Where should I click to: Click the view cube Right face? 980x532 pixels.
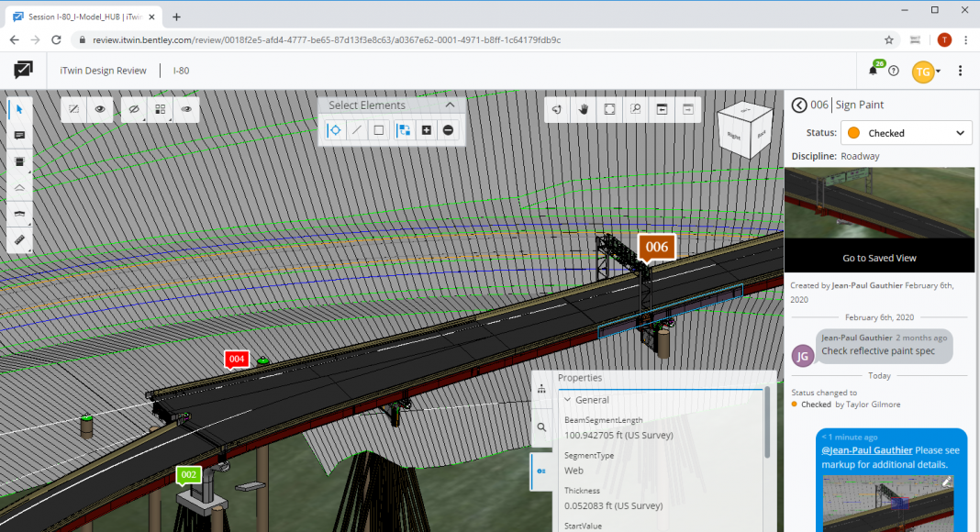[x=734, y=134]
